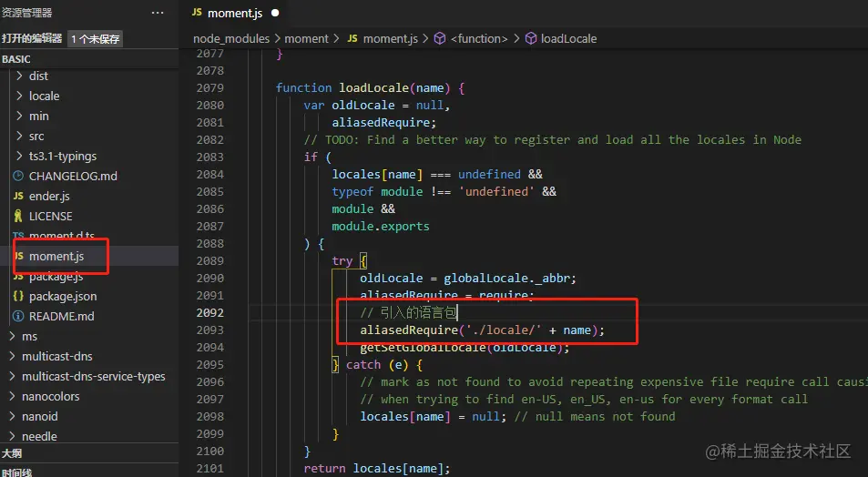868x477 pixels.
Task: Click the 'undefined' string on line 2085
Action: coord(496,191)
